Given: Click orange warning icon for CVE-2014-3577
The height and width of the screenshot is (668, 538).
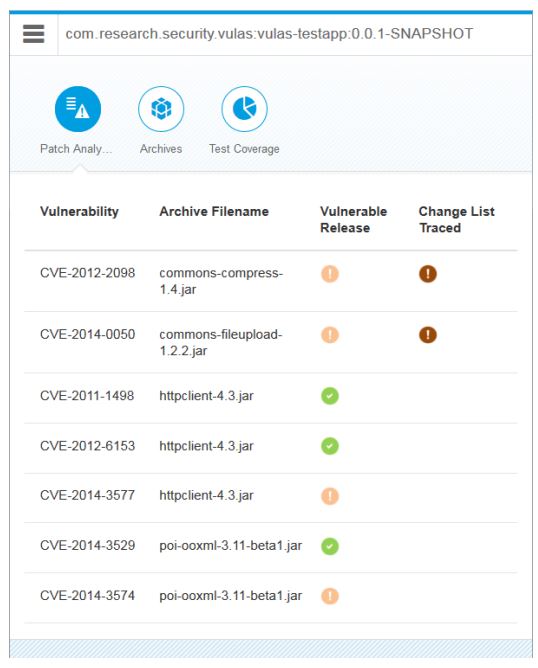Looking at the screenshot, I should tap(330, 496).
